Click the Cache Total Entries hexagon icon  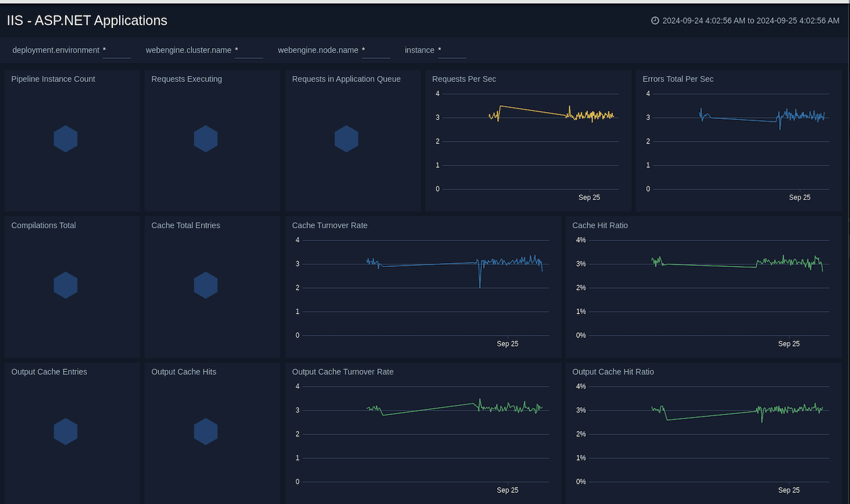coord(206,285)
